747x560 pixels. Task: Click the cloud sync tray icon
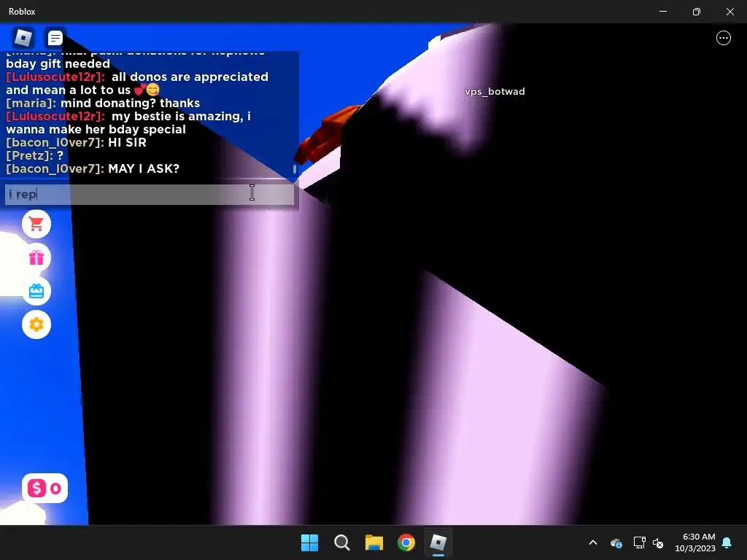pos(616,542)
